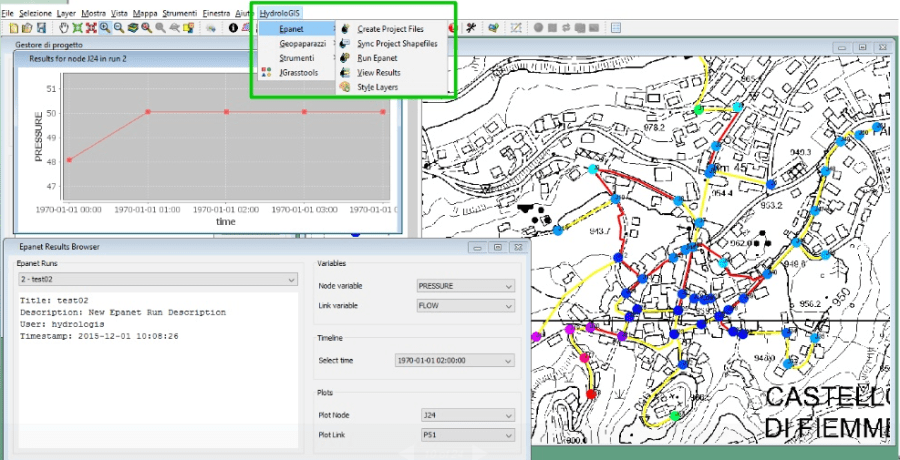Screen dimensions: 900x460
Task: Select the View Results menu entry
Action: [x=379, y=73]
